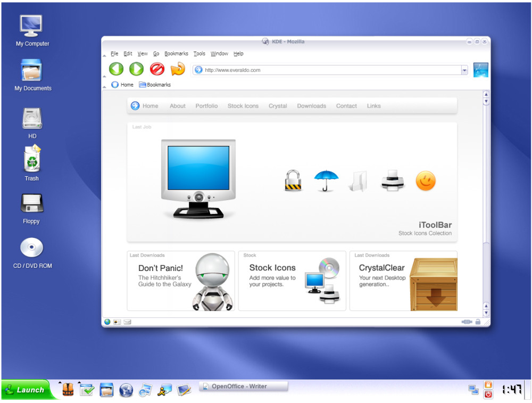
Task: Open the Downloads link in the site navigation
Action: point(311,106)
